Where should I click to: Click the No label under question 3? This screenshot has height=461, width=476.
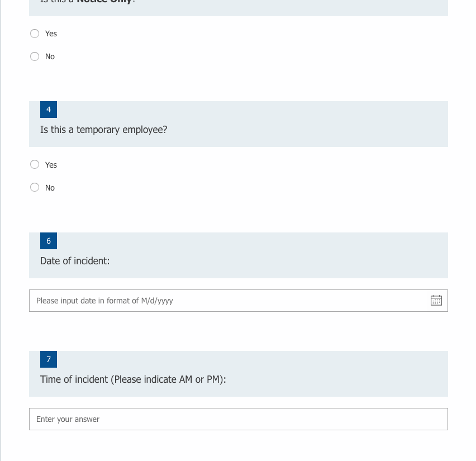point(50,56)
